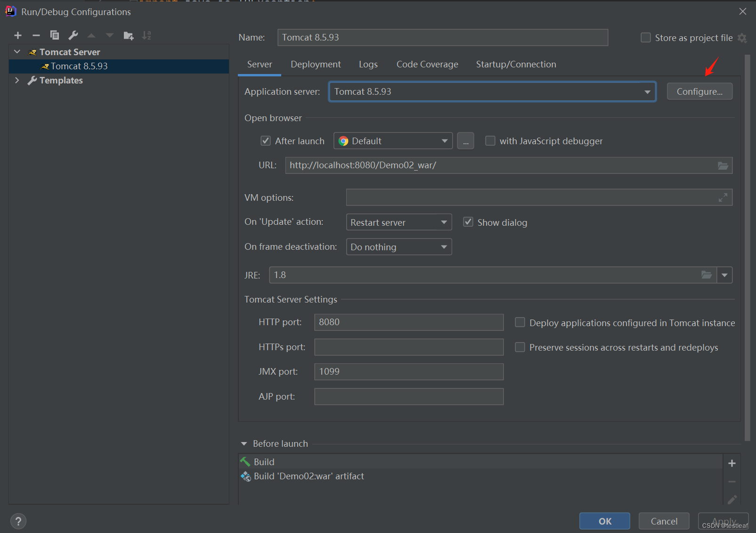Viewport: 756px width, 533px height.
Task: Copy configuration using the duplicate icon
Action: click(x=55, y=35)
